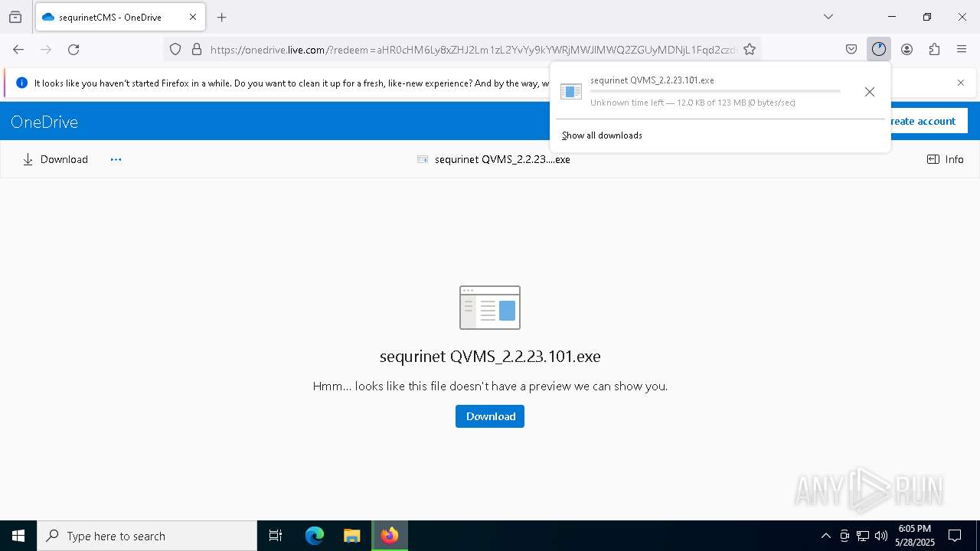
Task: Close the sequrinetCMS - OneDrive tab
Action: [193, 17]
